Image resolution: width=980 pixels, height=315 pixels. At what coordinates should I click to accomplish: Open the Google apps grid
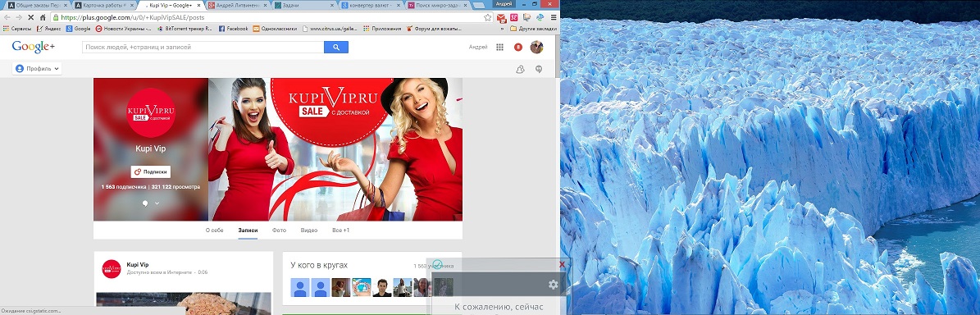tap(499, 47)
